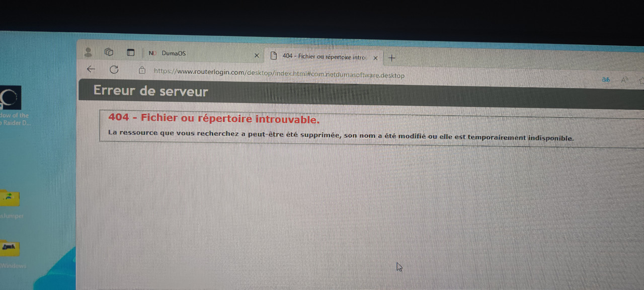This screenshot has width=644, height=290.
Task: Open the page translate icon
Action: (x=606, y=80)
